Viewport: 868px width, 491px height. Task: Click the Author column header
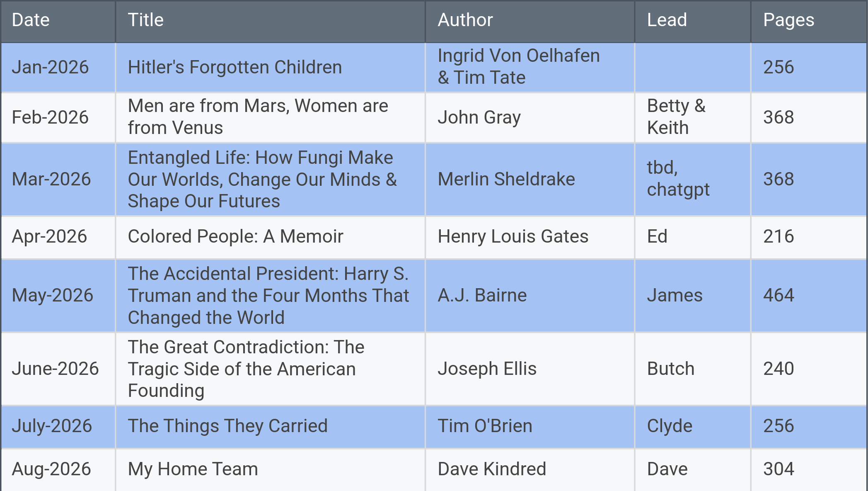point(465,20)
